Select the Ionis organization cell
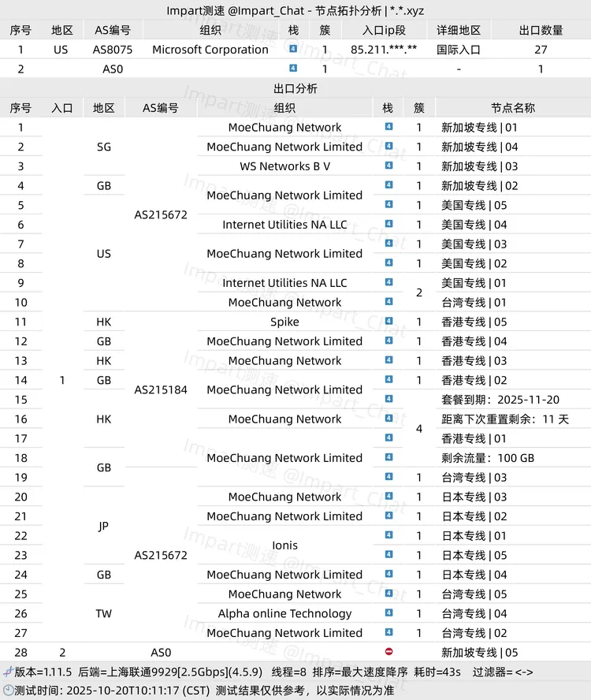Image resolution: width=591 pixels, height=700 pixels. coord(284,545)
